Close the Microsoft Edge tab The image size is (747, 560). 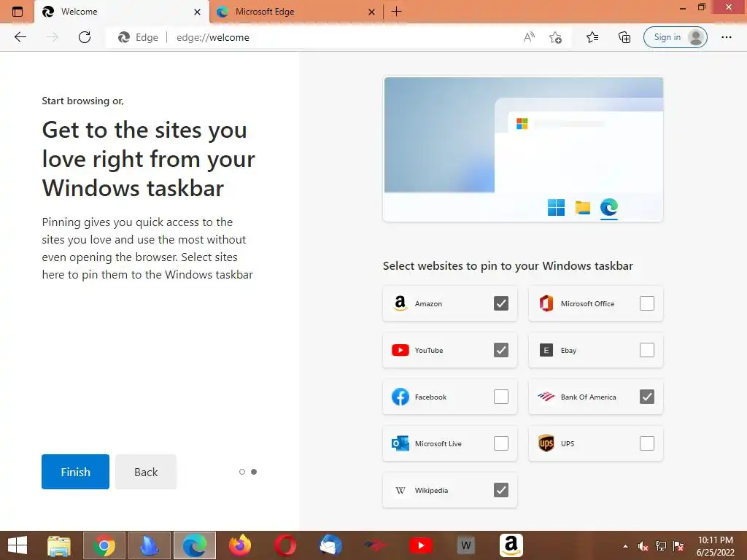(371, 12)
